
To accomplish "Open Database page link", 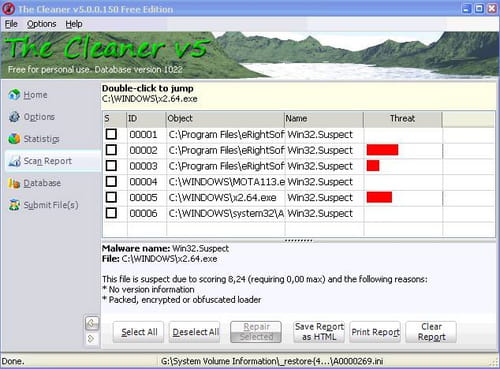I will (x=42, y=183).
